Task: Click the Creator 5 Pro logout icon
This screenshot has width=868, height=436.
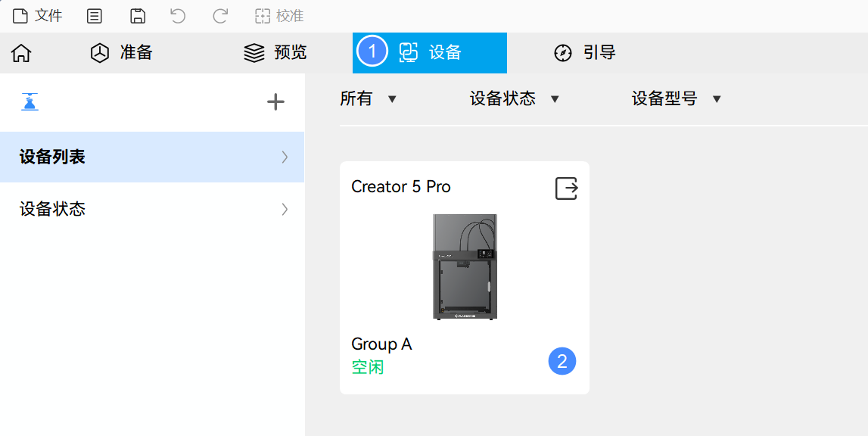Action: pyautogui.click(x=566, y=188)
